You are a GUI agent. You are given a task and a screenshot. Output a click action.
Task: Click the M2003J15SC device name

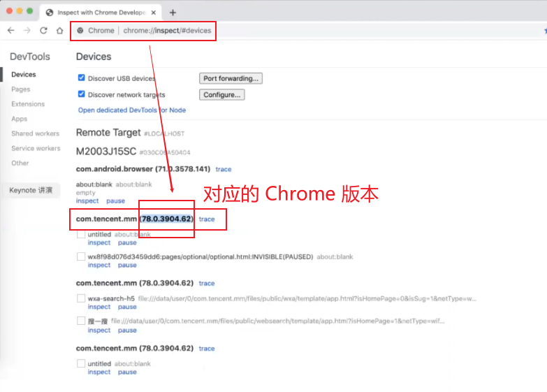[x=106, y=152]
